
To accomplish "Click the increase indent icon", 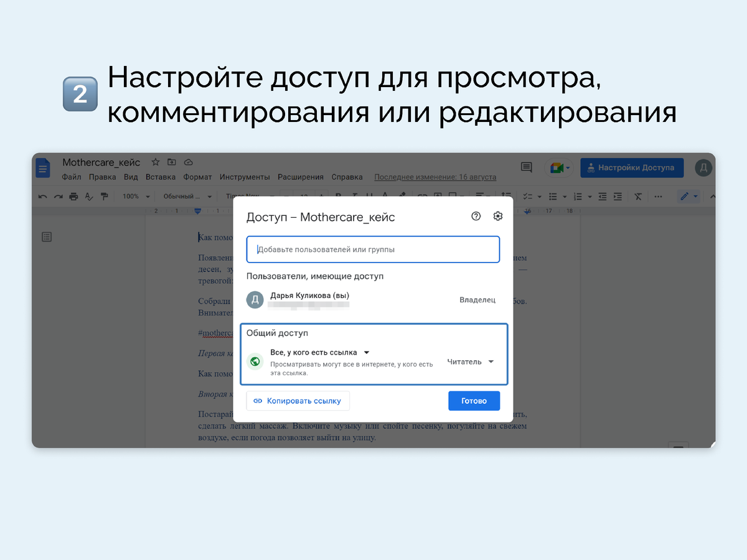I will pyautogui.click(x=618, y=197).
